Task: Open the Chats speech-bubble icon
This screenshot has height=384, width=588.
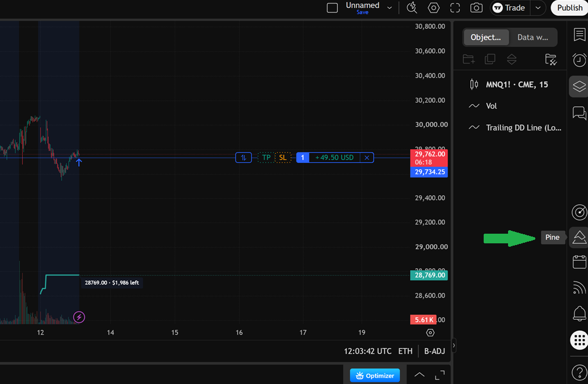Action: 579,112
